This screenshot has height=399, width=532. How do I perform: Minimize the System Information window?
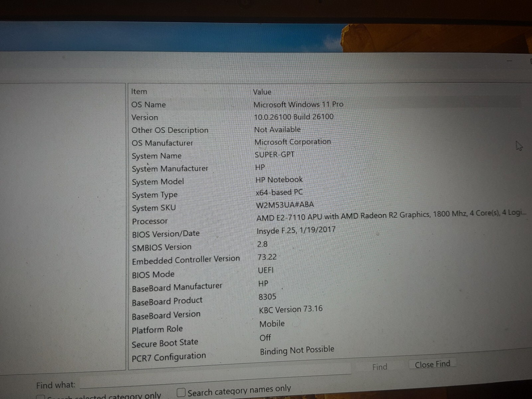click(x=510, y=61)
